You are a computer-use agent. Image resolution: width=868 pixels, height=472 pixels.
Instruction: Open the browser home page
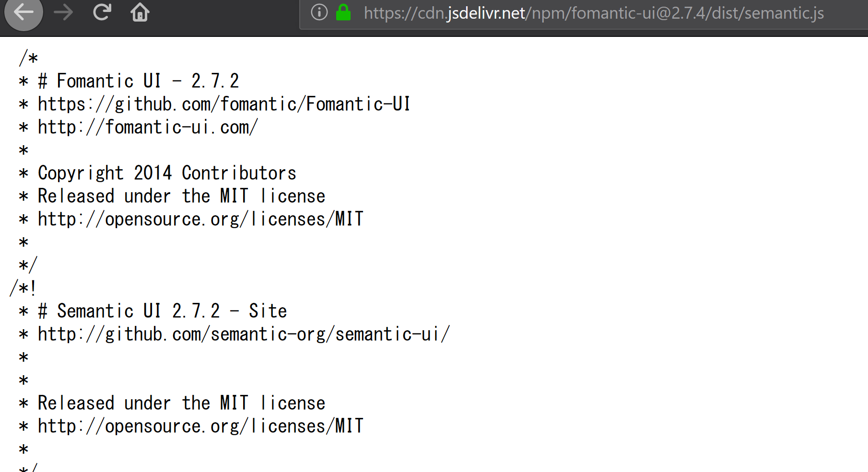coord(140,13)
